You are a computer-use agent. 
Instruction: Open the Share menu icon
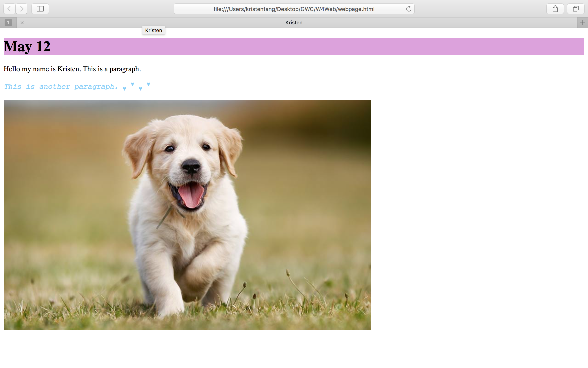pos(555,9)
